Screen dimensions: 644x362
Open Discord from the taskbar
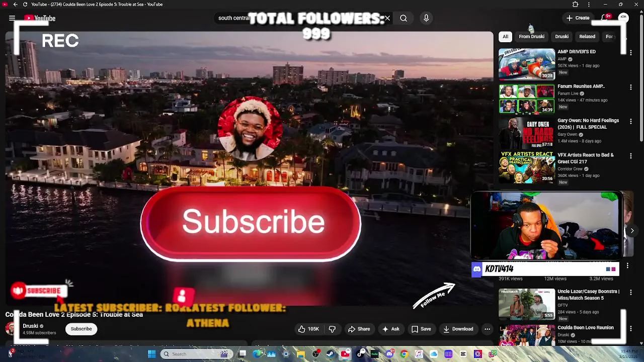tap(389, 354)
